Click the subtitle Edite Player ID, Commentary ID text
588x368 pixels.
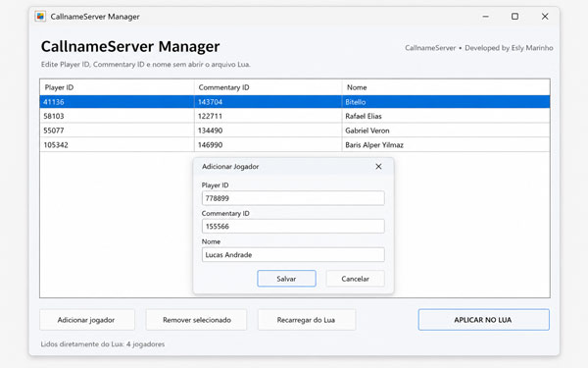pos(145,64)
